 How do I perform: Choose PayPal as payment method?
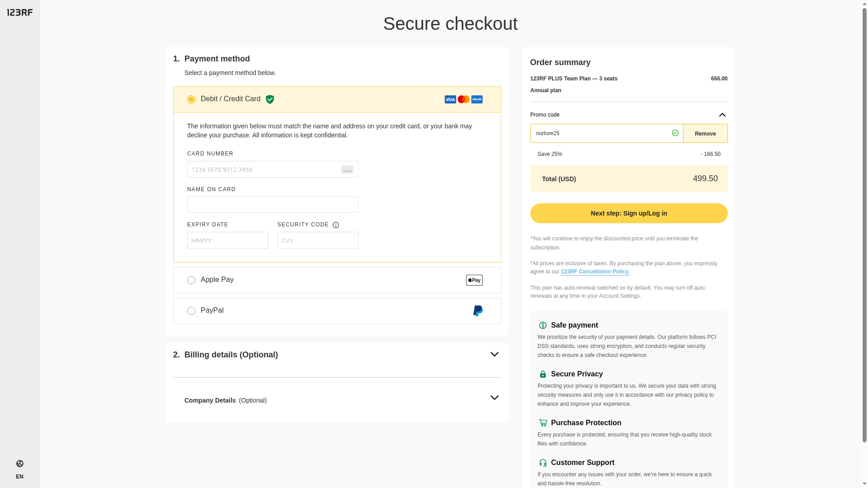click(191, 311)
